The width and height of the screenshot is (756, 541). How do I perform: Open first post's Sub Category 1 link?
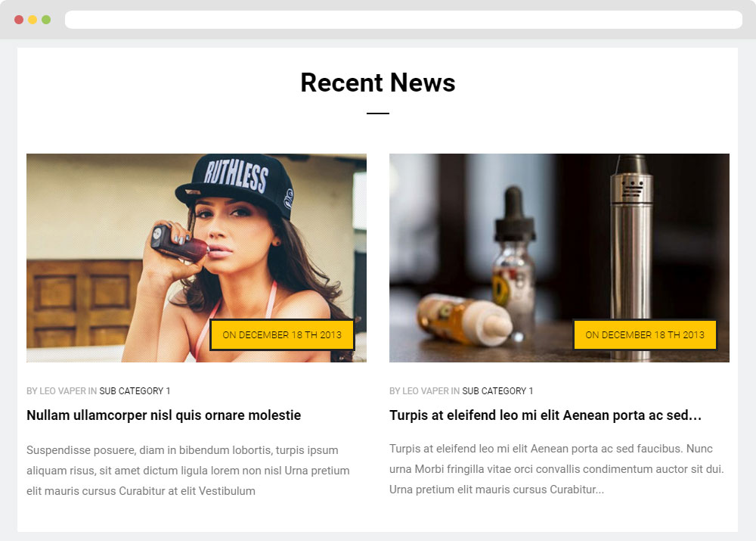pyautogui.click(x=135, y=391)
